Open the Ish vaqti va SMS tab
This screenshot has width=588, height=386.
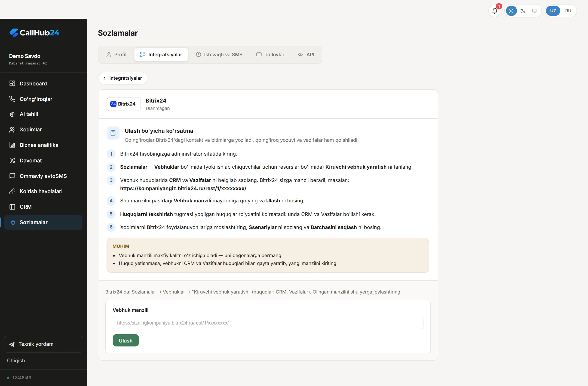(219, 55)
